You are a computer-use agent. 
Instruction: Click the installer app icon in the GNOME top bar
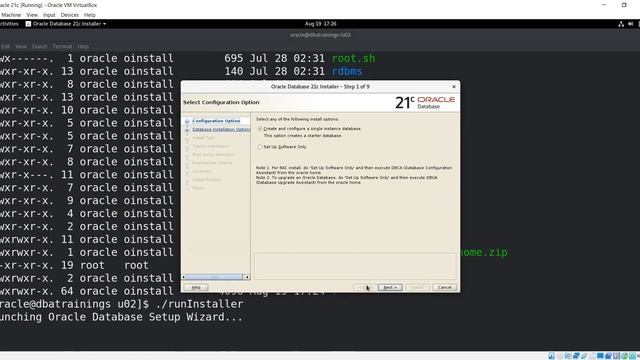tap(28, 24)
